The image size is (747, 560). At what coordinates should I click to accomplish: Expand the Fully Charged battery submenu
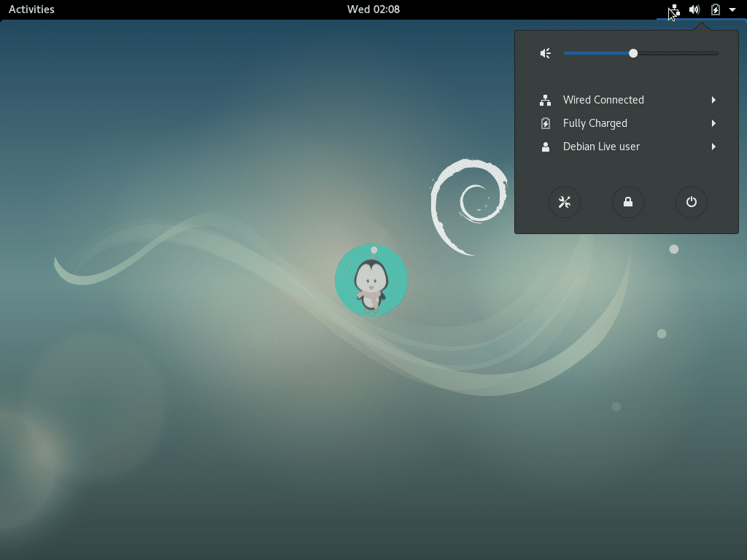713,123
